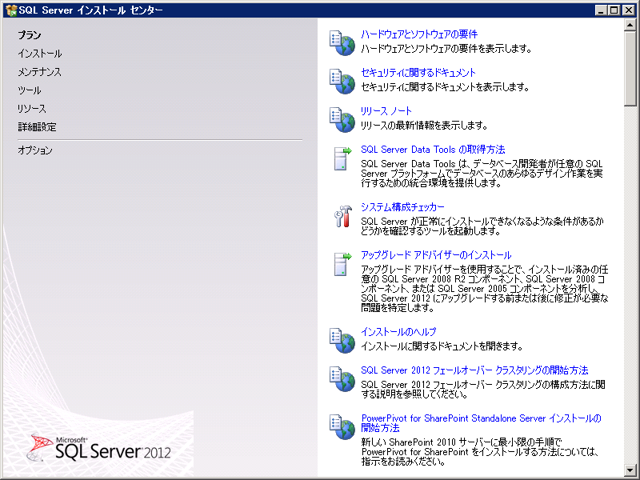Click the icon beside PowerPivot for SharePoint link
The image size is (640, 480).
(342, 427)
